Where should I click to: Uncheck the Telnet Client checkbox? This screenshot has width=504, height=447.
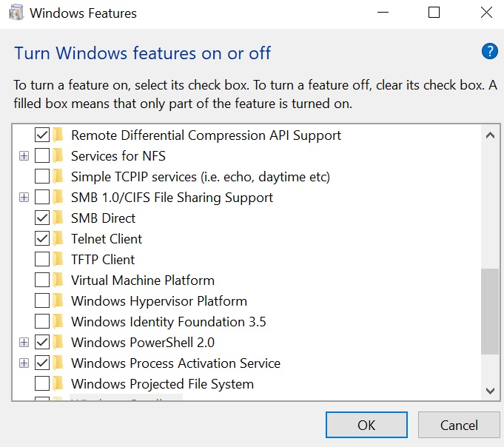tap(42, 239)
